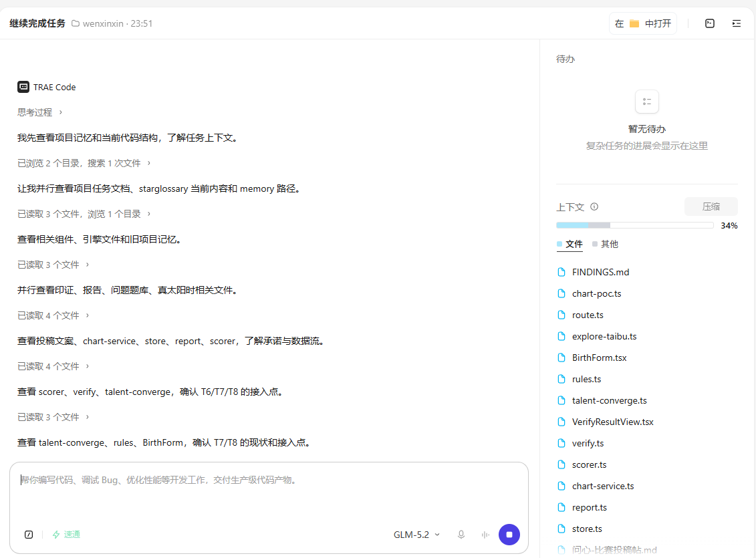Click the file icon beside report.ts
The height and width of the screenshot is (558, 756).
[x=561, y=507]
